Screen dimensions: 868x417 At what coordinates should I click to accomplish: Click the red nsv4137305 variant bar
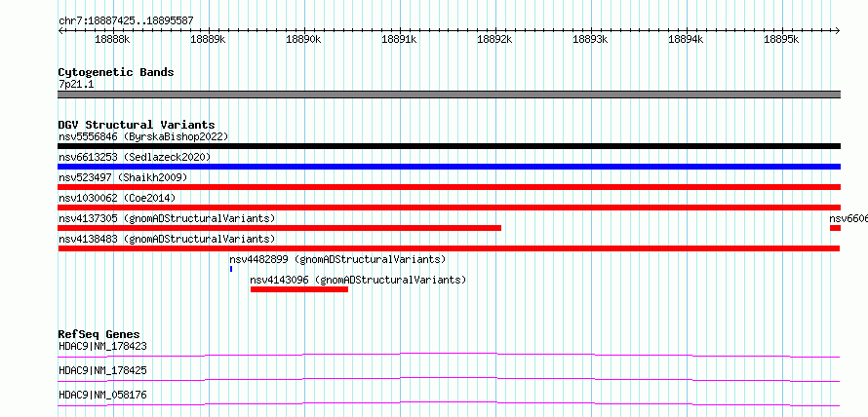click(x=280, y=228)
